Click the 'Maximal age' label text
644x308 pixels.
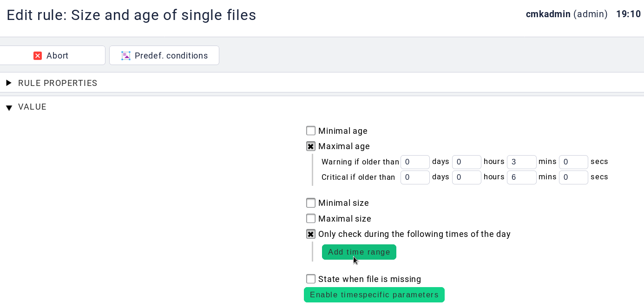click(344, 146)
